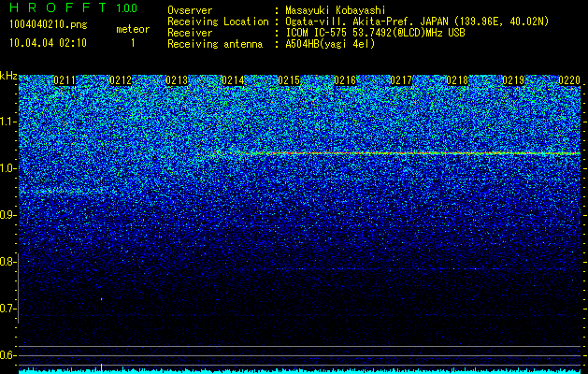588x374 pixels.
Task: Click the meteor count value 1
Action: [133, 43]
